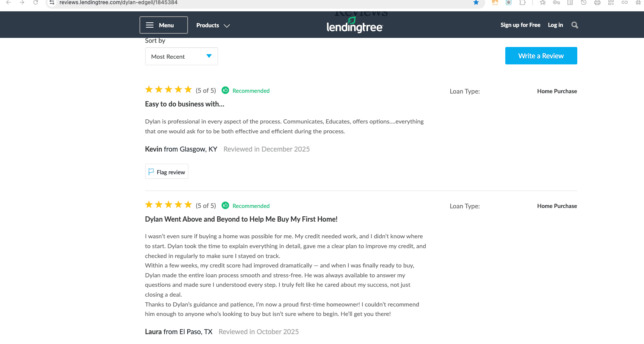Open the browser extensions puzzle icon
644x344 pixels.
522,3
